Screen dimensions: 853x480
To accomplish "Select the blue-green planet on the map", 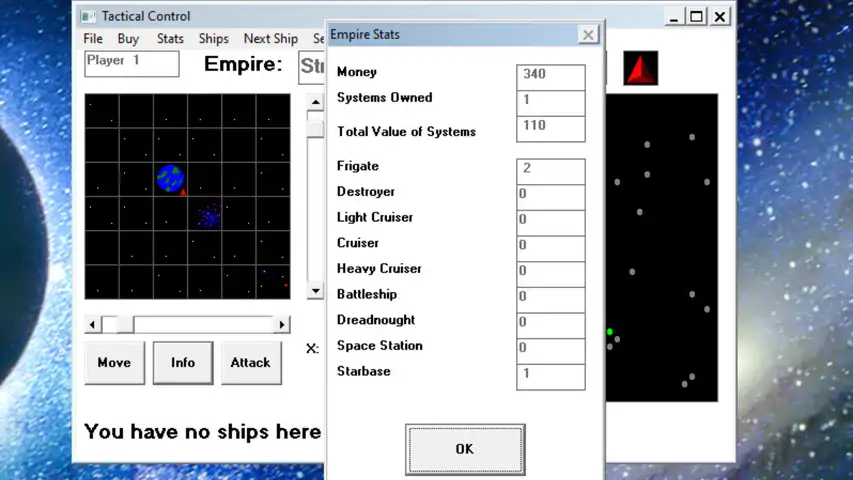I will click(x=170, y=179).
